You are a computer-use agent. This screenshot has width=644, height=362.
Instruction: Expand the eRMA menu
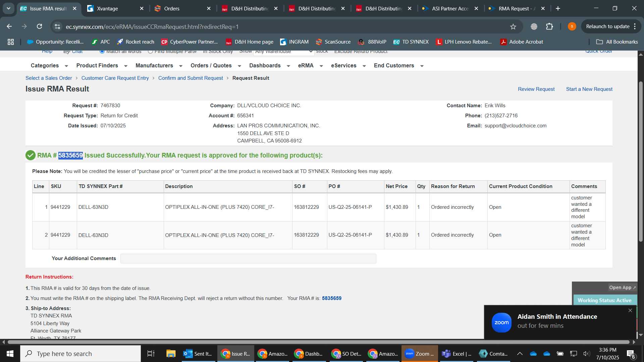(x=310, y=66)
